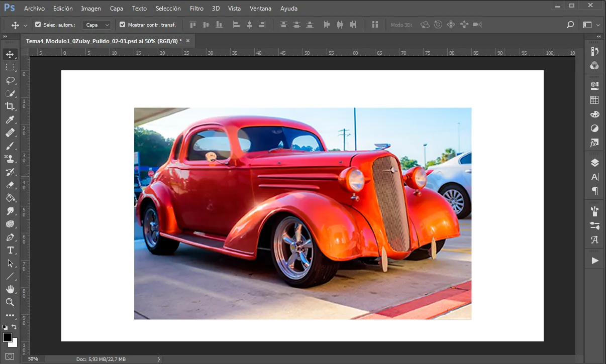Open the Styles fx panel icon
This screenshot has width=606, height=364.
point(595,143)
